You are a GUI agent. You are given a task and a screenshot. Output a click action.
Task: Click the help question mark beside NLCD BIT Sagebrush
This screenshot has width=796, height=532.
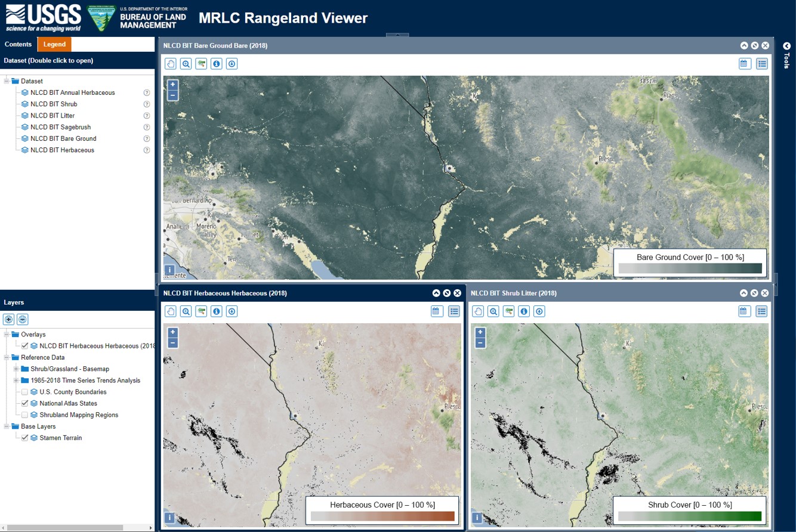146,127
